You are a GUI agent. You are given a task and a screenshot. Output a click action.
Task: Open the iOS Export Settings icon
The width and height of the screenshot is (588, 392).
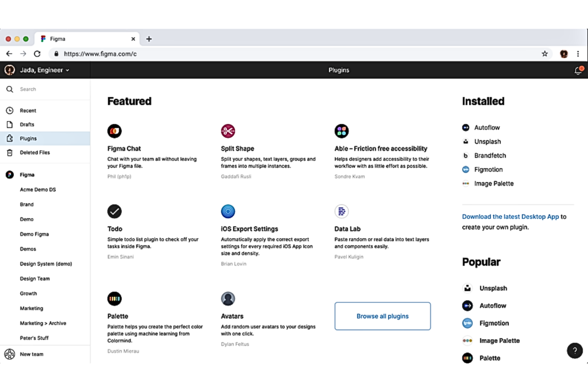click(x=228, y=211)
